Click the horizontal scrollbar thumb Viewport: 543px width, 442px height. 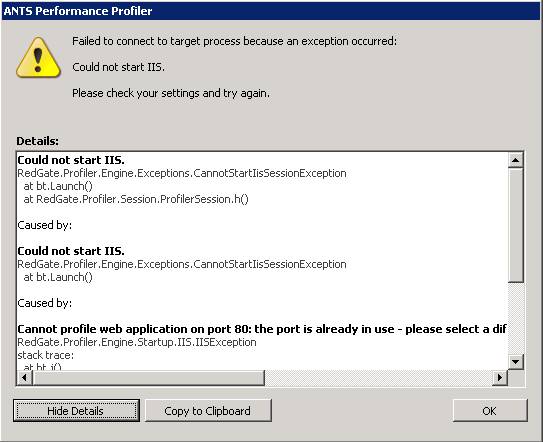pos(149,377)
